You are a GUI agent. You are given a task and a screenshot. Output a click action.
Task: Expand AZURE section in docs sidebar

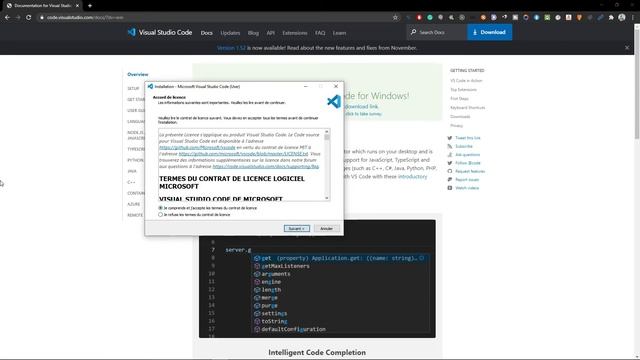(134, 204)
